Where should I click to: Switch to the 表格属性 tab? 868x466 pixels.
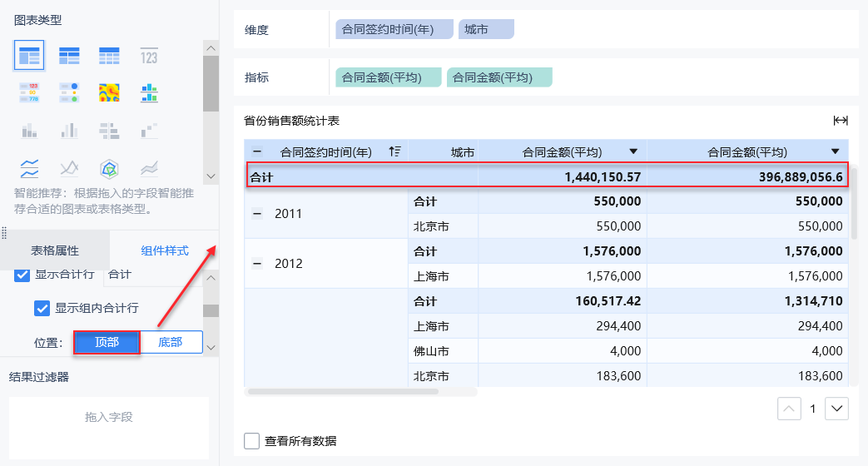(x=55, y=250)
